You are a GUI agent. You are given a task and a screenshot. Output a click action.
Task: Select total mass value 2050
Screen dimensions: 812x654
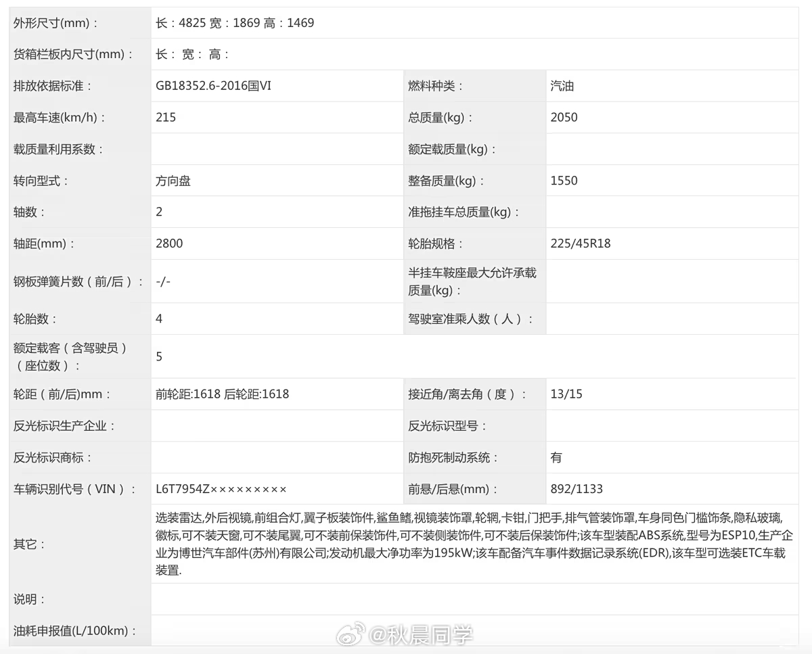[x=564, y=118]
